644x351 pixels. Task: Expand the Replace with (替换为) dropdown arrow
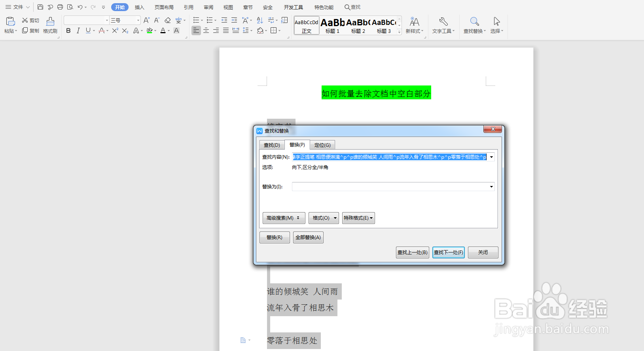pos(491,187)
